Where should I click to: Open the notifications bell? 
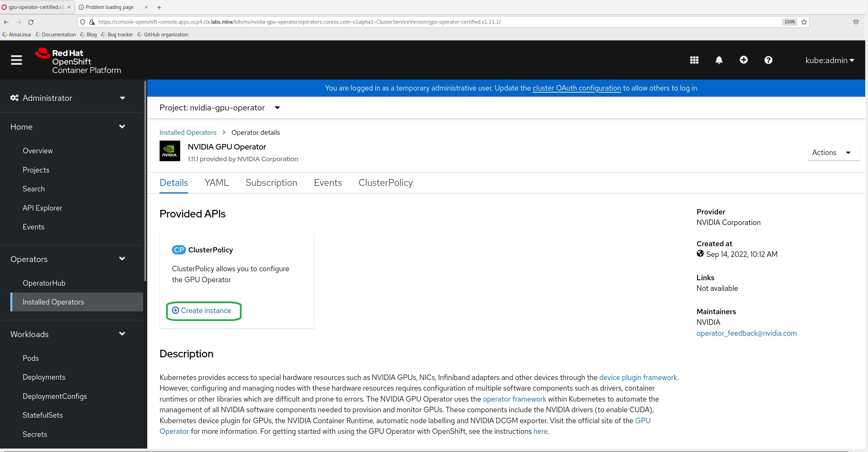(x=719, y=60)
